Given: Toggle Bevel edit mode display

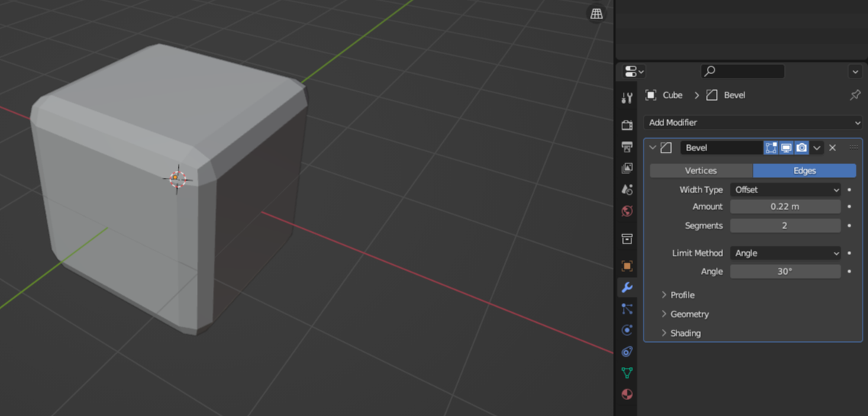Looking at the screenshot, I should pyautogui.click(x=770, y=148).
